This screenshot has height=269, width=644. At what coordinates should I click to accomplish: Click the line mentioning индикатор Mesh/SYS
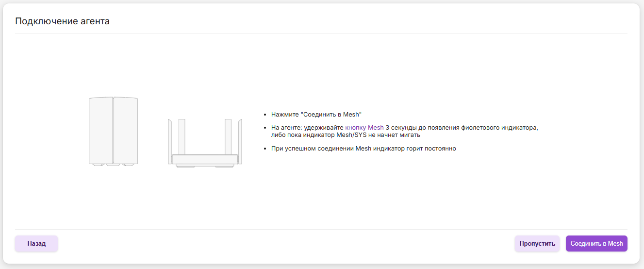(x=346, y=135)
